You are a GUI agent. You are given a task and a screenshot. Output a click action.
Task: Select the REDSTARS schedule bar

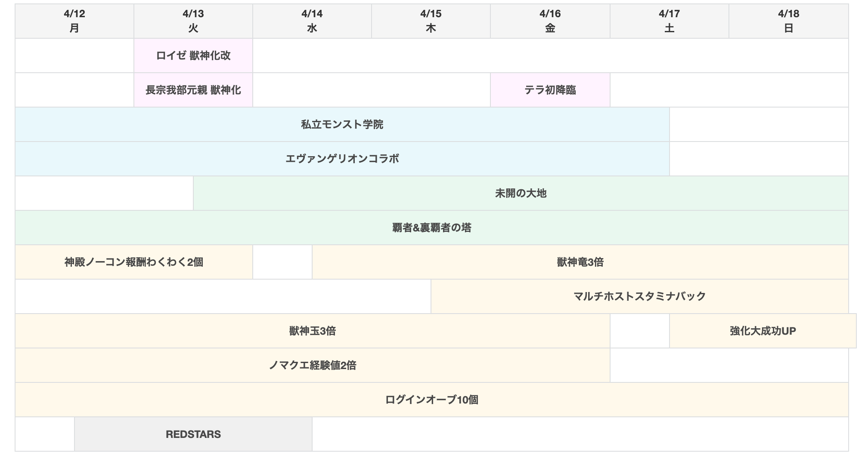(x=193, y=434)
